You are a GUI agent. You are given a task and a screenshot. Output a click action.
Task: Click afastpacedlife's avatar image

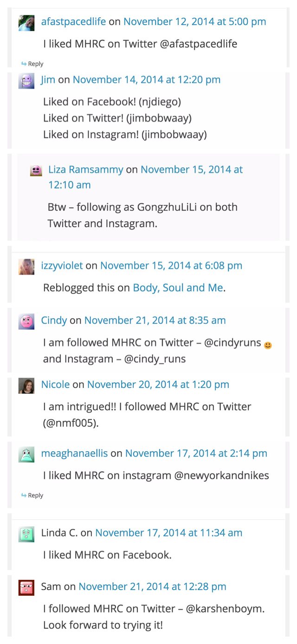tap(26, 23)
